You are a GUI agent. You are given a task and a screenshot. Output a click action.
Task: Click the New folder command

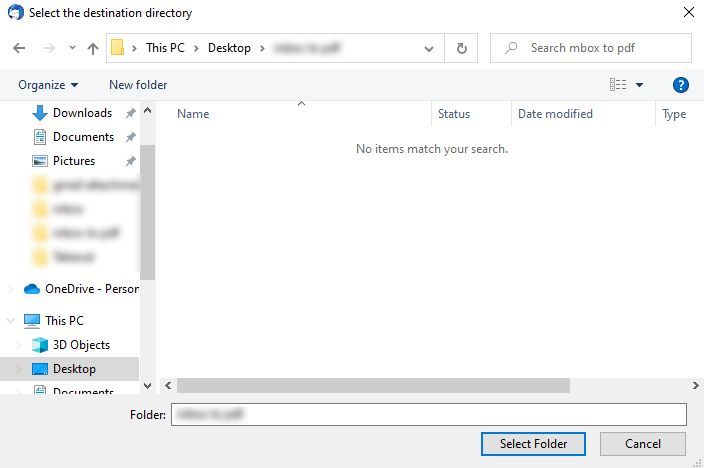[138, 85]
